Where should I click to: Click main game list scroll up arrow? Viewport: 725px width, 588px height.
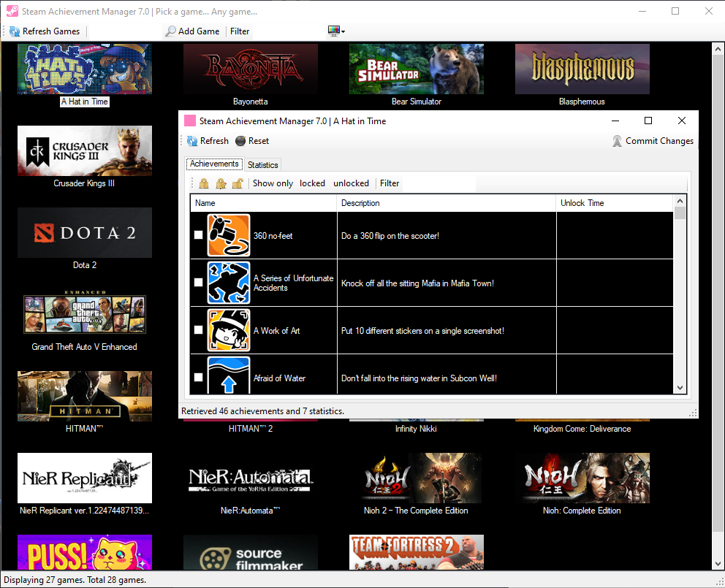tap(718, 48)
